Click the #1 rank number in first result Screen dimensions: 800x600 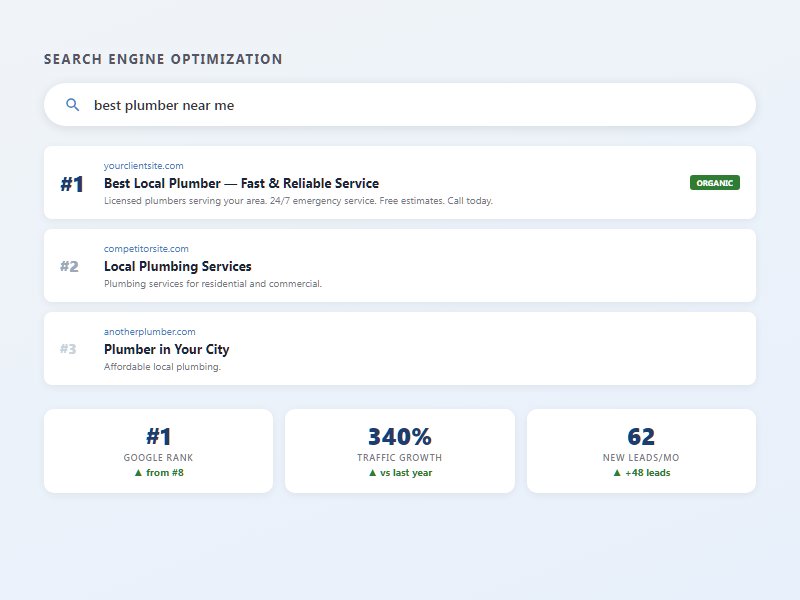pos(72,184)
